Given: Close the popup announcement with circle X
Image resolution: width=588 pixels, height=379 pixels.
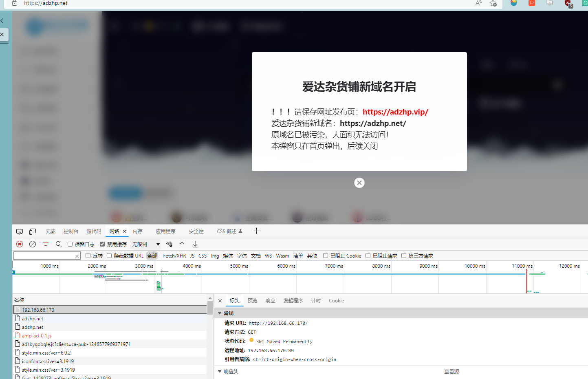Looking at the screenshot, I should [x=359, y=183].
